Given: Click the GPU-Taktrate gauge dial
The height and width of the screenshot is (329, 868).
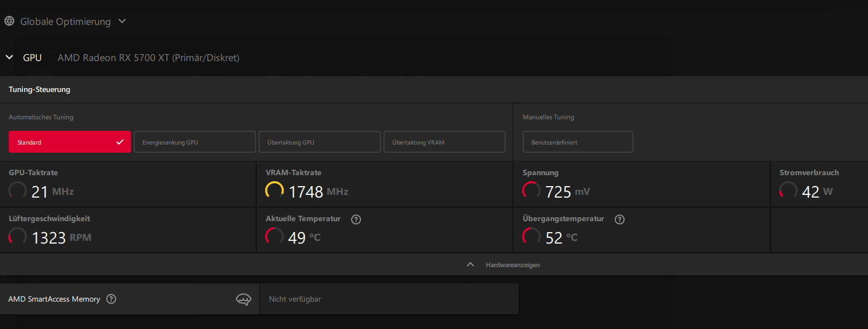Looking at the screenshot, I should point(18,190).
